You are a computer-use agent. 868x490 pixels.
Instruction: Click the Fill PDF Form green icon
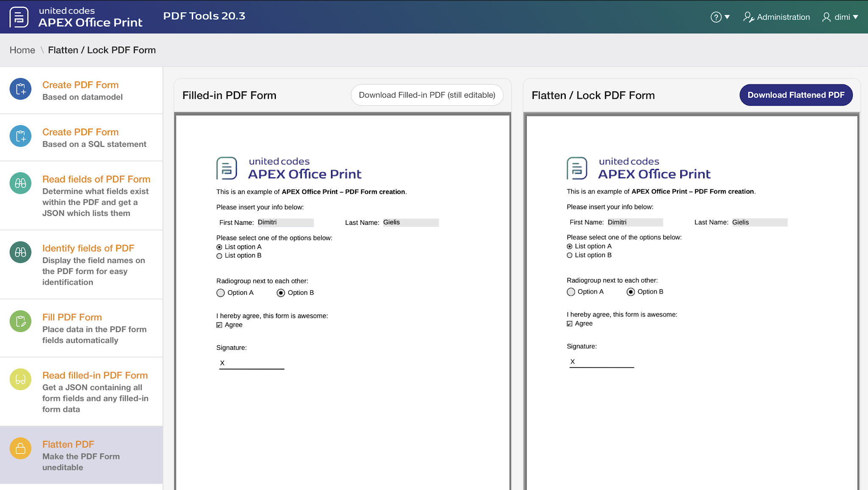20,322
